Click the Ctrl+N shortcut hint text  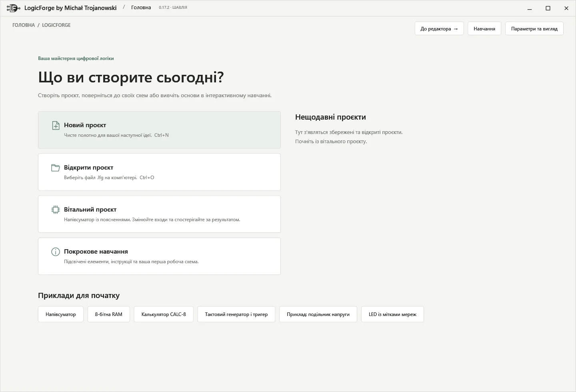[162, 135]
